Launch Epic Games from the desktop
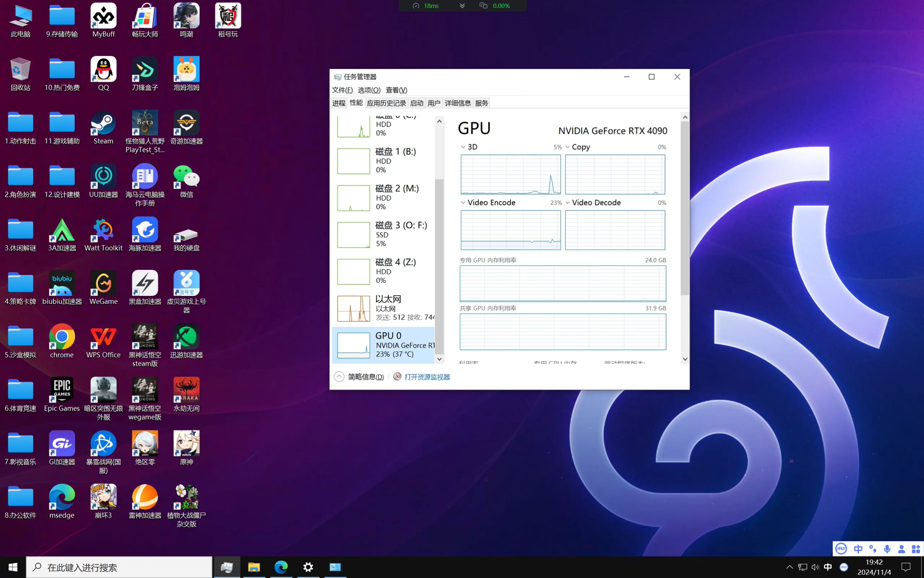 (x=62, y=394)
